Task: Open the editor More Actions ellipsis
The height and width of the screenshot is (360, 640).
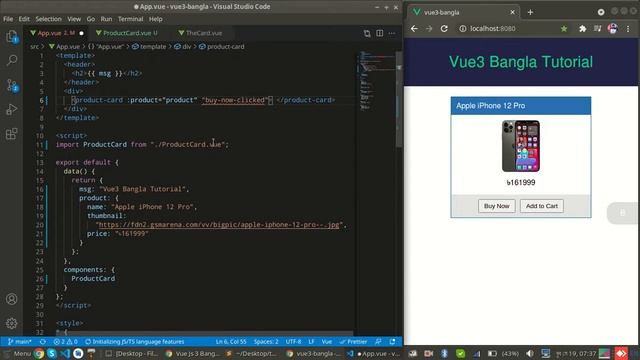Action: tap(392, 33)
